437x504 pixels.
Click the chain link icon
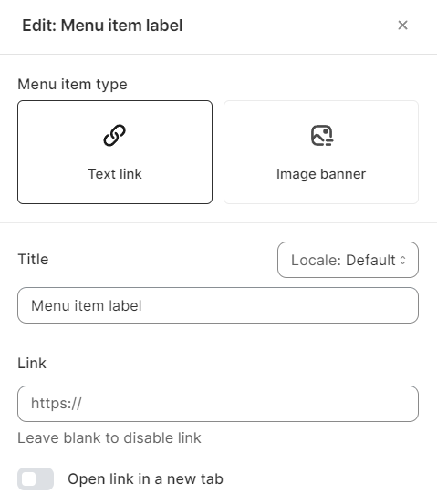(x=115, y=135)
